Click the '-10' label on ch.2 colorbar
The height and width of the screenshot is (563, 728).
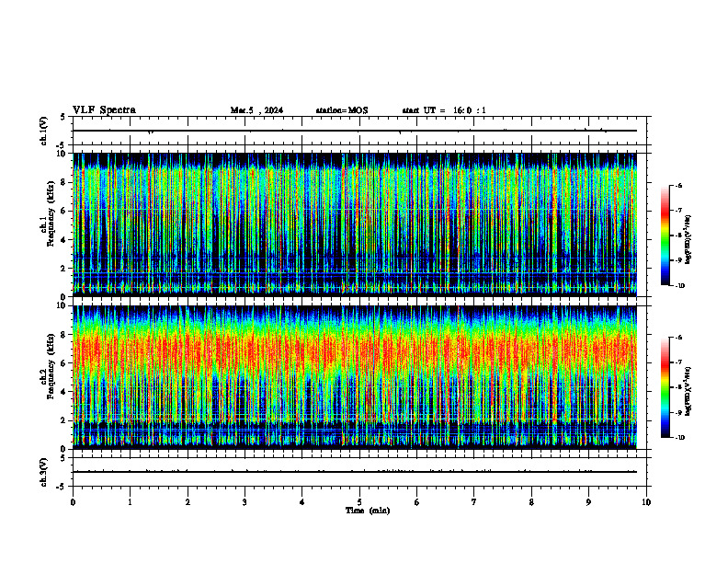click(679, 438)
